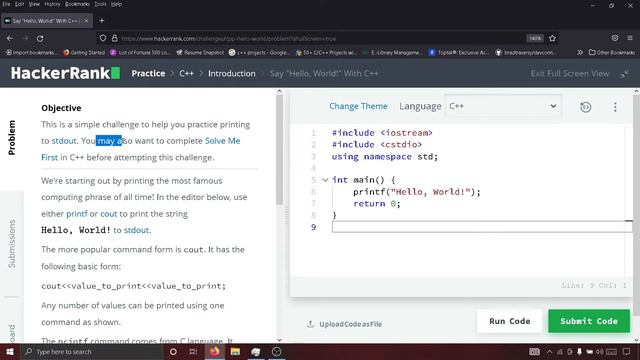Image resolution: width=640 pixels, height=360 pixels.
Task: Click the Submit Code button
Action: [589, 321]
